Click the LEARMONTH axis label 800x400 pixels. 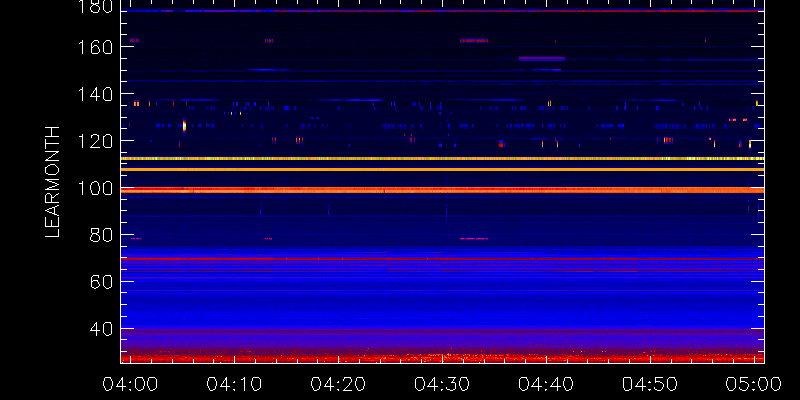pos(53,182)
